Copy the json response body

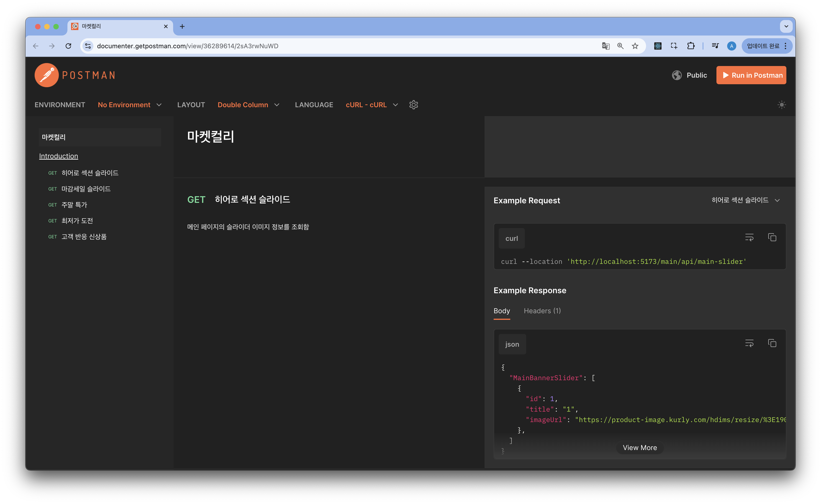point(772,343)
